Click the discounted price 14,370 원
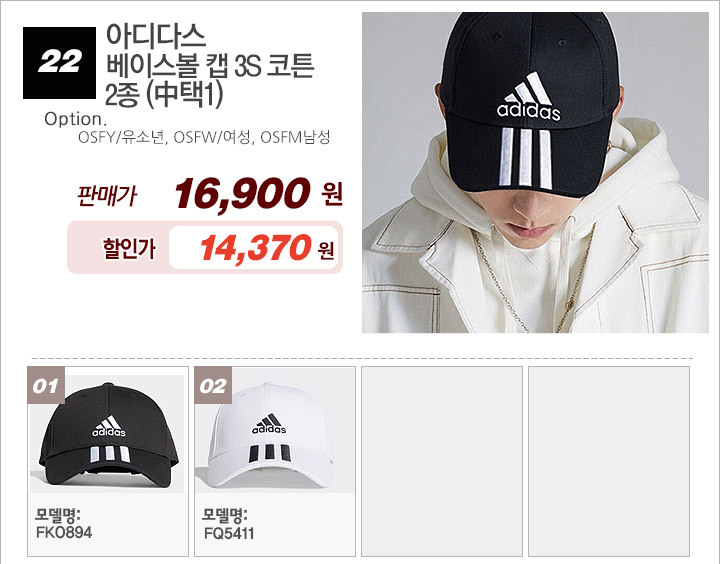 click(x=267, y=248)
